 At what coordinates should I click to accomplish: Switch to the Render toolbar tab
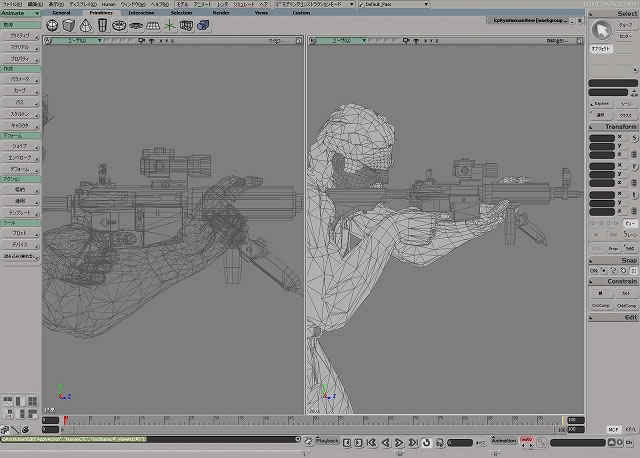click(221, 13)
